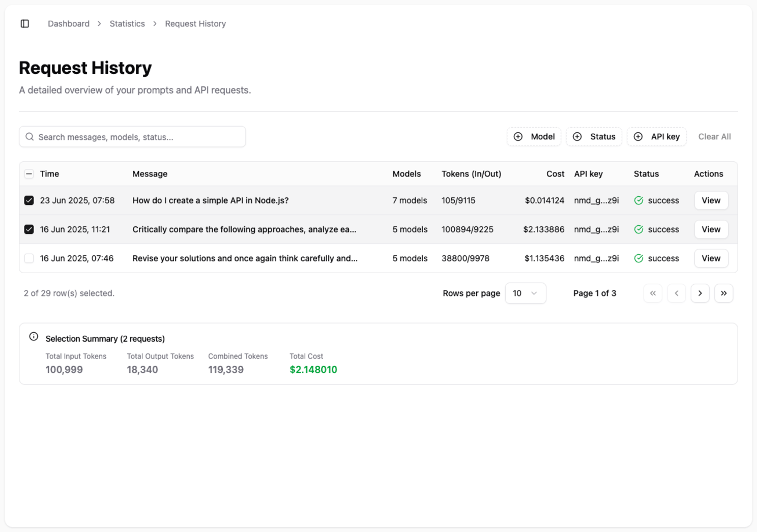This screenshot has height=532, width=757.
Task: Click the token value 38800/9978
Action: pos(465,258)
